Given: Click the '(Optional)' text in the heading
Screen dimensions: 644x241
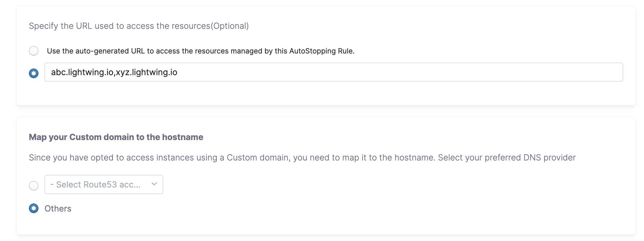Looking at the screenshot, I should pyautogui.click(x=230, y=26).
